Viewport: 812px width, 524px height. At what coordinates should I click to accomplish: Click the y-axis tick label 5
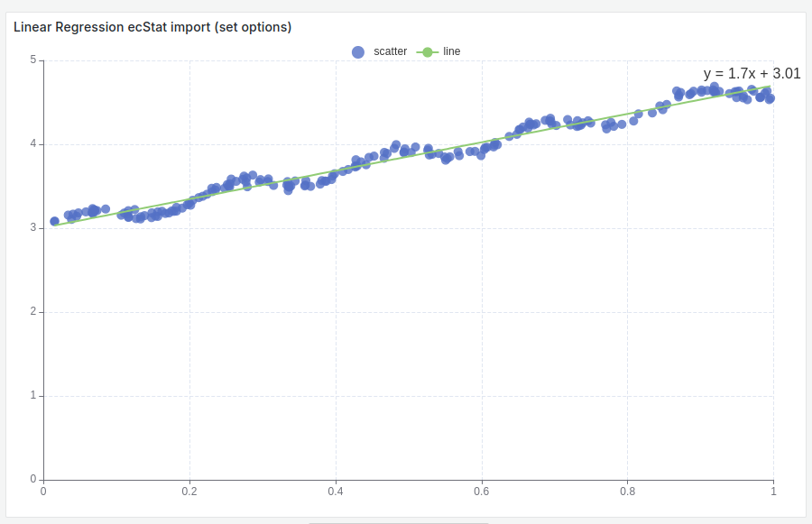point(34,60)
